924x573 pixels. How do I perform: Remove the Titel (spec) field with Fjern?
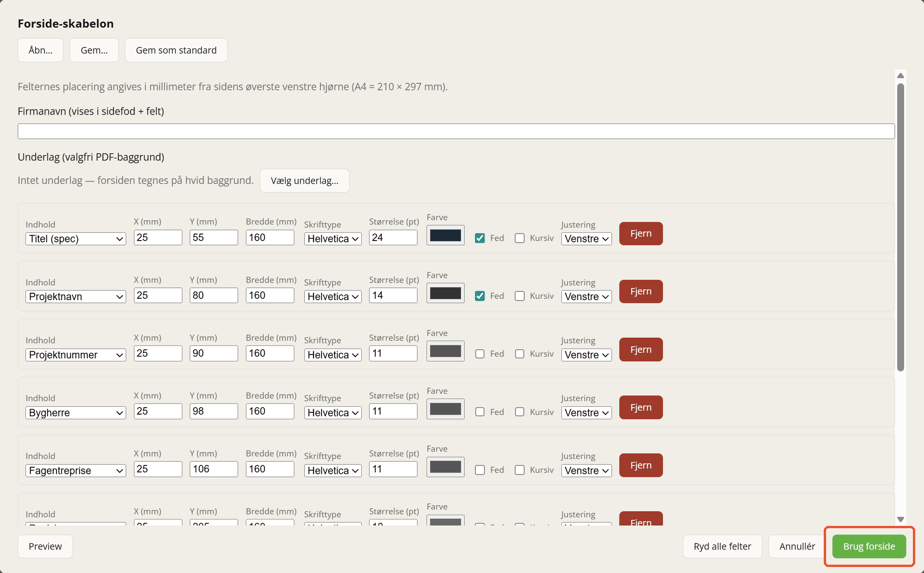coord(641,234)
